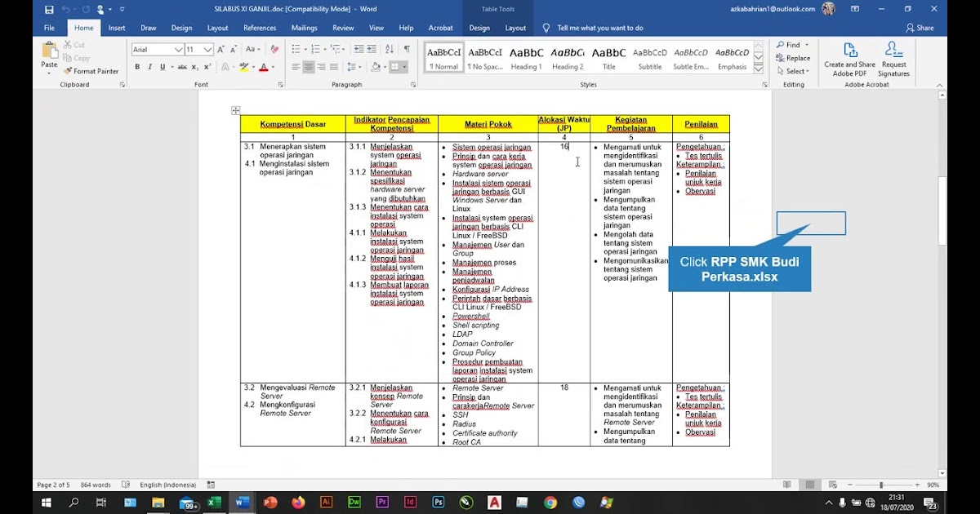Click the Share button
980x514 pixels.
920,28
